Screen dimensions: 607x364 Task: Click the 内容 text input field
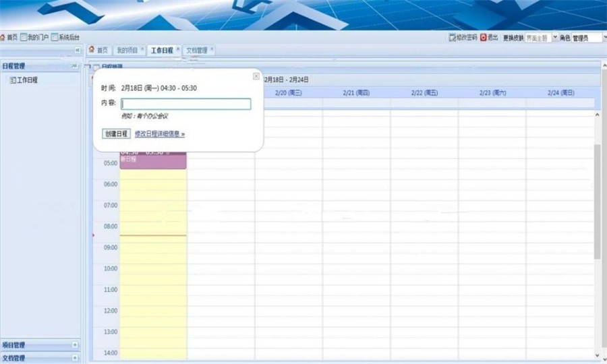(x=185, y=104)
